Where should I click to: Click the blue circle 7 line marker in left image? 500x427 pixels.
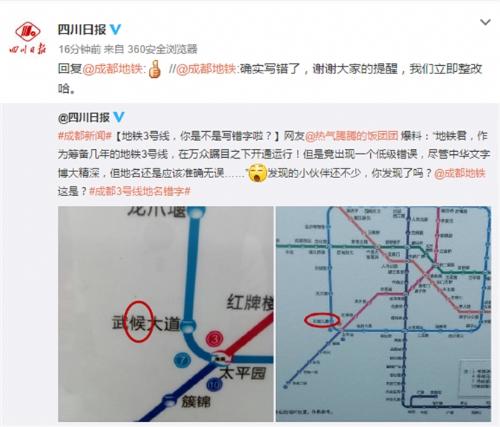point(182,361)
